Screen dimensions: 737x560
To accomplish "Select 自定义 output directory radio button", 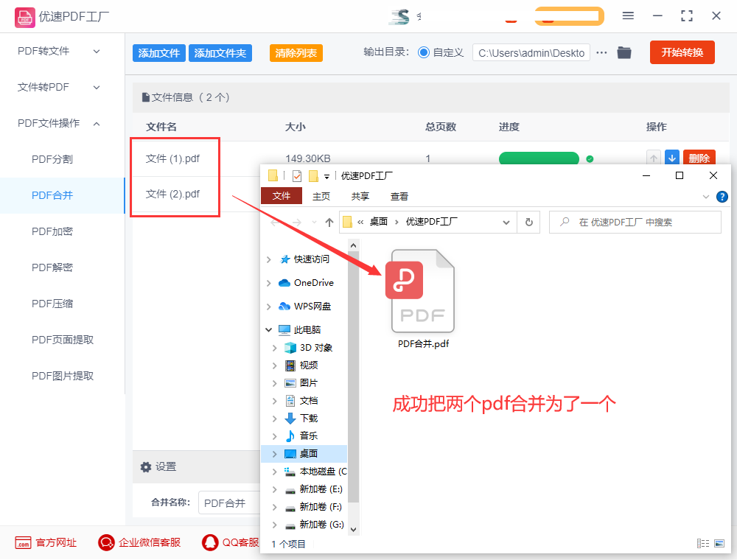I will (424, 52).
